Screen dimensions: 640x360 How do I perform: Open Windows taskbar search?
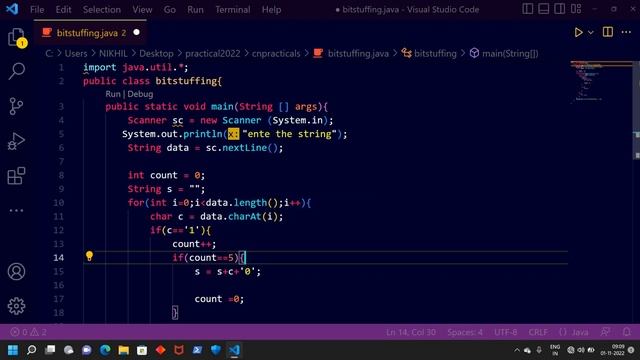point(31,350)
